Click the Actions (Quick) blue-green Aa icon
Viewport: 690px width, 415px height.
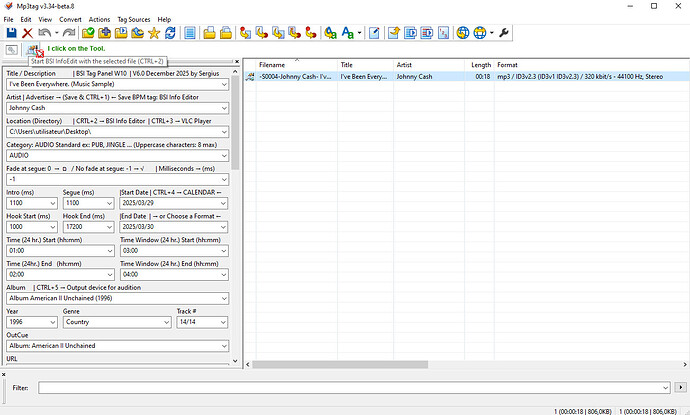point(348,33)
